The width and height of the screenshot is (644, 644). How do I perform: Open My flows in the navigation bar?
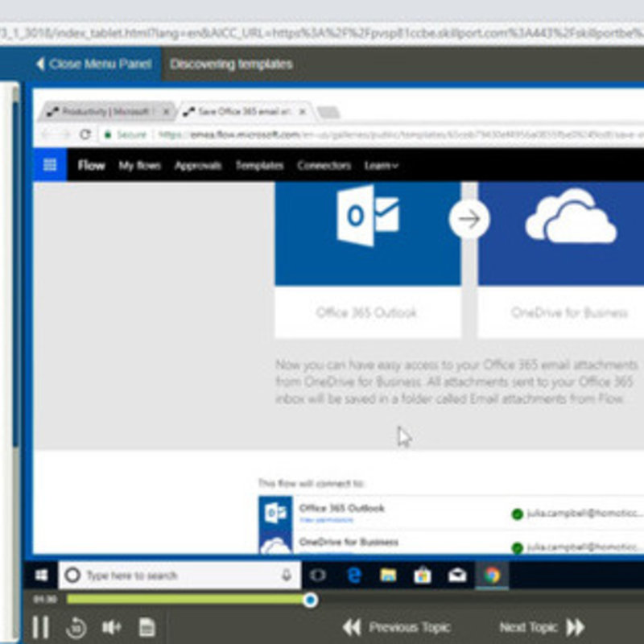coord(139,166)
